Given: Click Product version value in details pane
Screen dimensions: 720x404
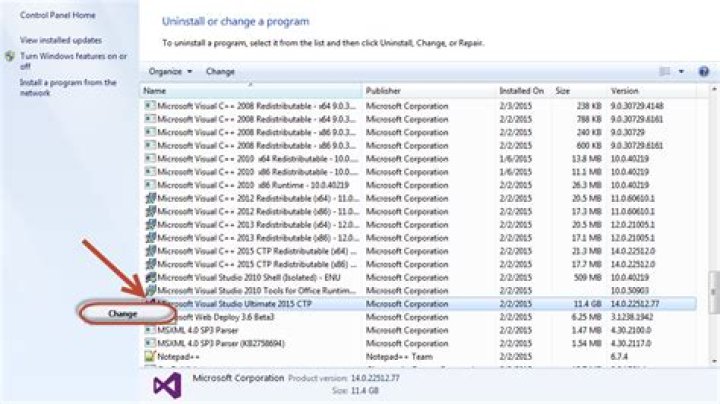Looking at the screenshot, I should click(x=375, y=378).
